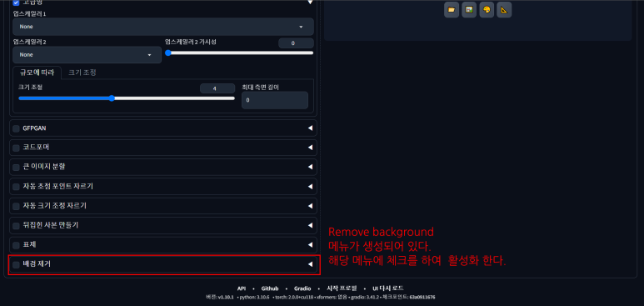Click the 업스케일러 1 label text

click(29, 14)
